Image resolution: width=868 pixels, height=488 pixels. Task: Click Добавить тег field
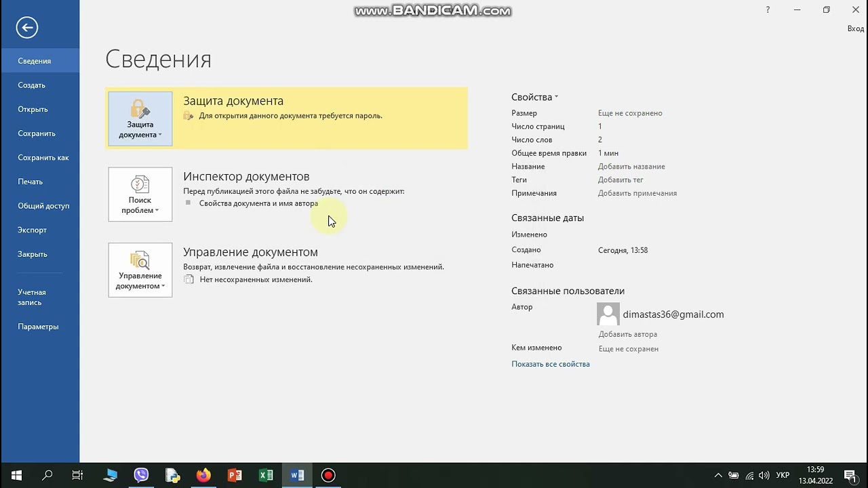(620, 180)
